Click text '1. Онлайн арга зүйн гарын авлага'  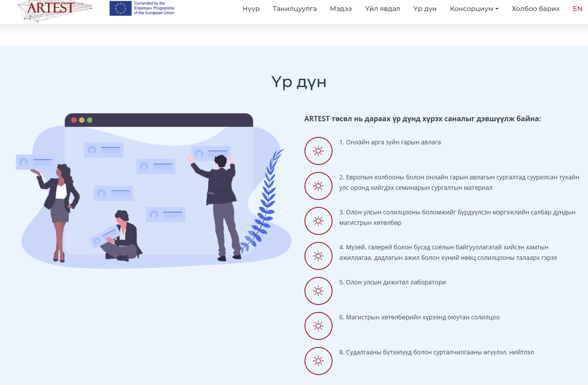tap(390, 142)
